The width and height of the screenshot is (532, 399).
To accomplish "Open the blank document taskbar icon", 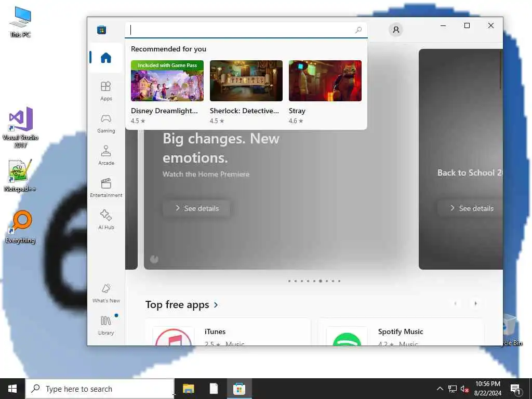I will (214, 389).
